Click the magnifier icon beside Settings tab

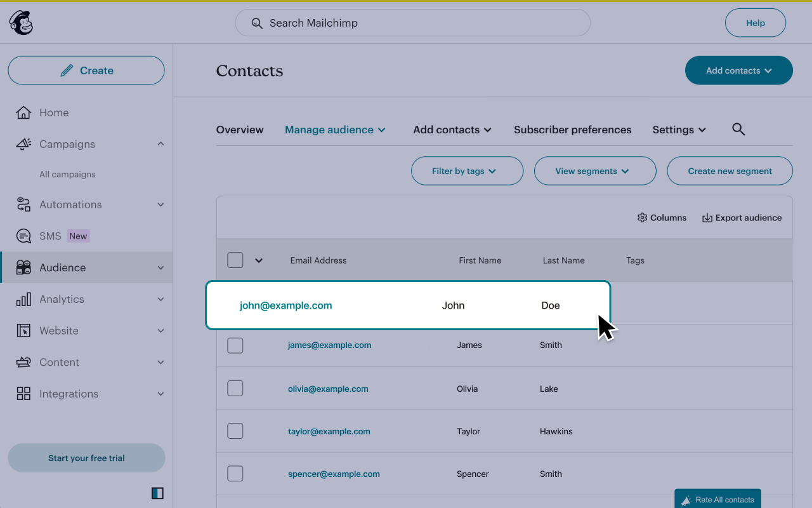pyautogui.click(x=738, y=130)
